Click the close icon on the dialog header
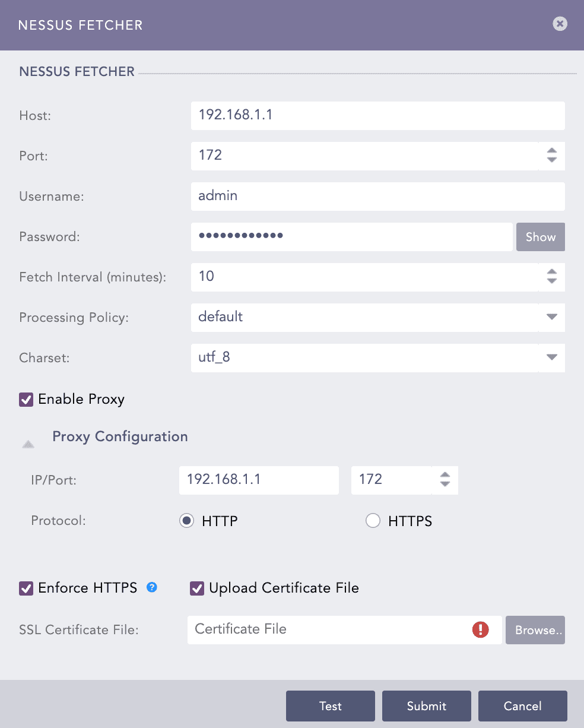This screenshot has height=728, width=584. tap(560, 24)
